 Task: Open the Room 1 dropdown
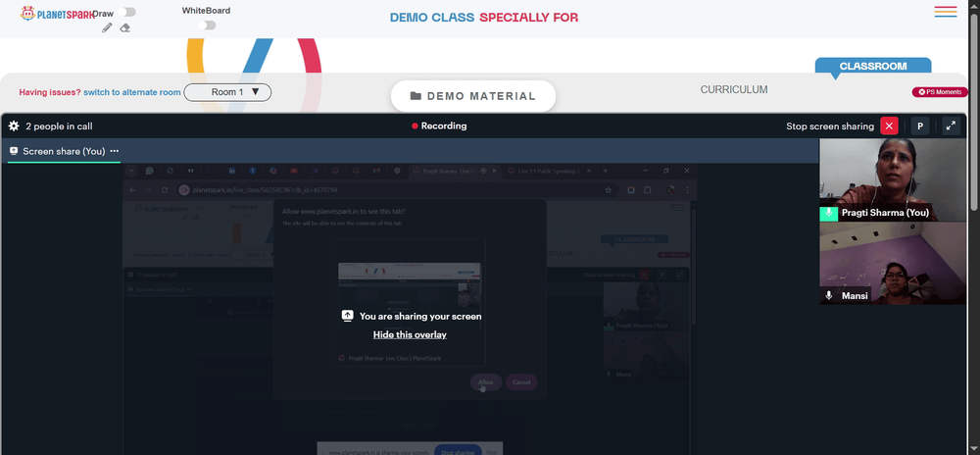[227, 92]
